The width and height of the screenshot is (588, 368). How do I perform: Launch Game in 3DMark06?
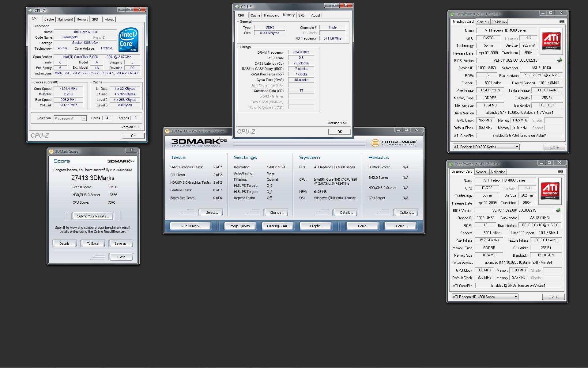[401, 226]
